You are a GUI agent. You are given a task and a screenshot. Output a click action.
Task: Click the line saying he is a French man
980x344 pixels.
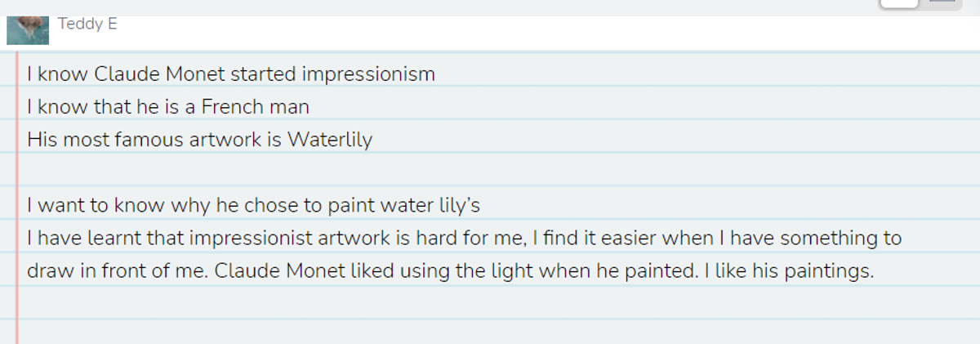(x=168, y=107)
